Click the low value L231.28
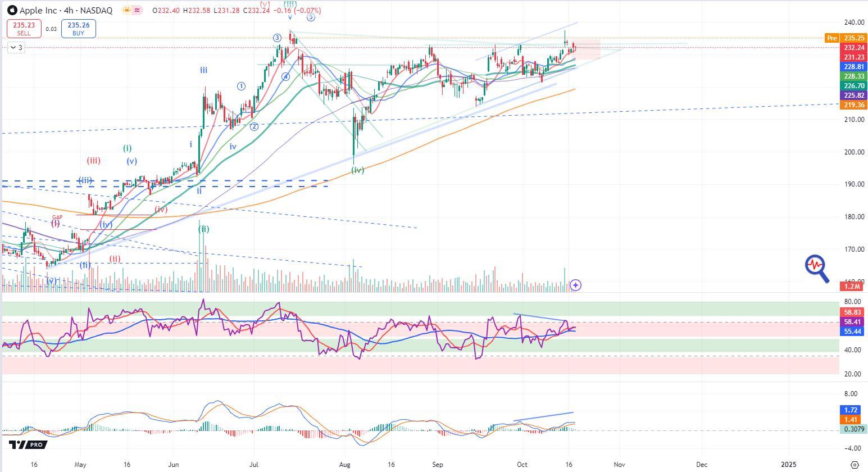This screenshot has width=868, height=472. click(228, 11)
